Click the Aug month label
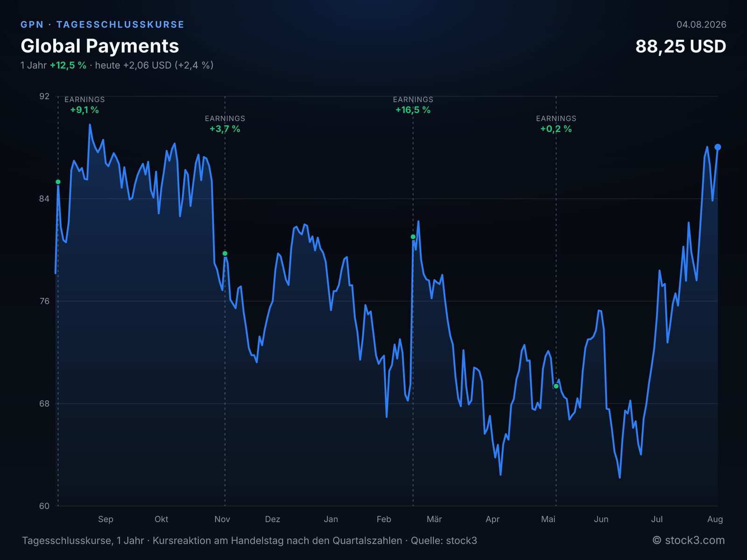Viewport: 747px width, 560px height. click(x=715, y=519)
